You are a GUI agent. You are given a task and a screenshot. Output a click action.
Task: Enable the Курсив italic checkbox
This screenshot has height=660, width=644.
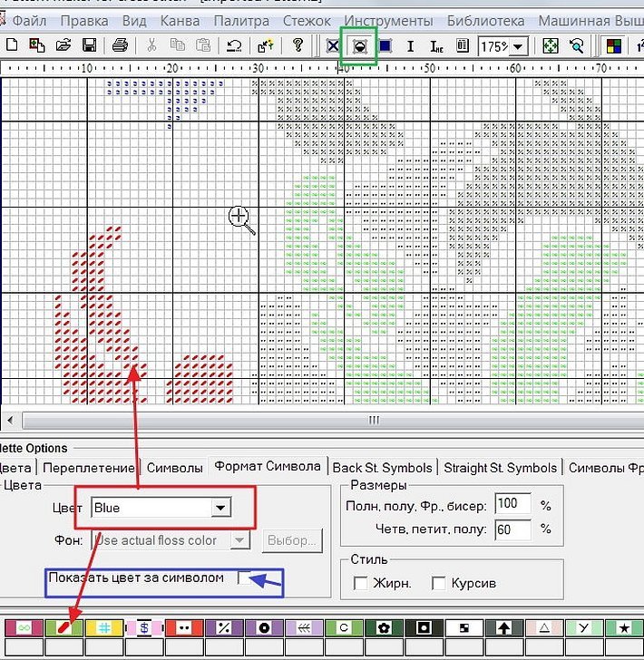pyautogui.click(x=438, y=584)
